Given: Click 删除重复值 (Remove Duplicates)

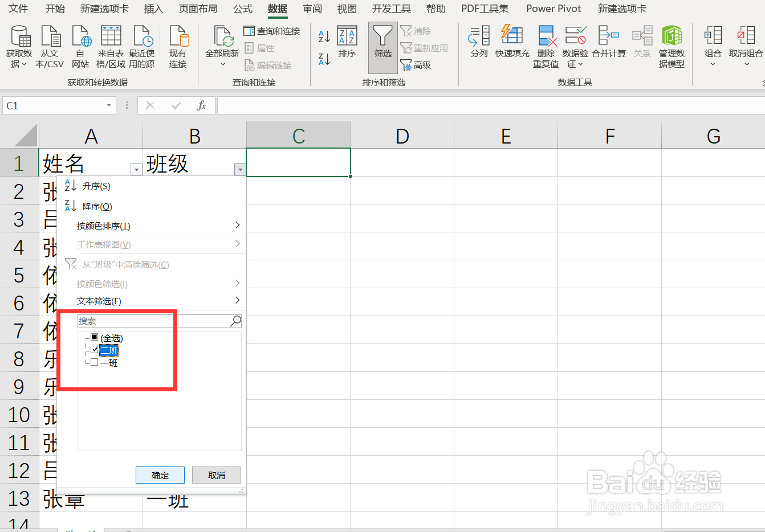Looking at the screenshot, I should point(546,47).
